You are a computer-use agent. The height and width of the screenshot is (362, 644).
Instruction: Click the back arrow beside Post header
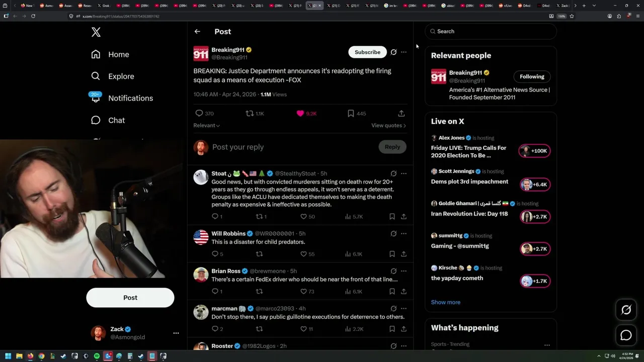point(197,31)
